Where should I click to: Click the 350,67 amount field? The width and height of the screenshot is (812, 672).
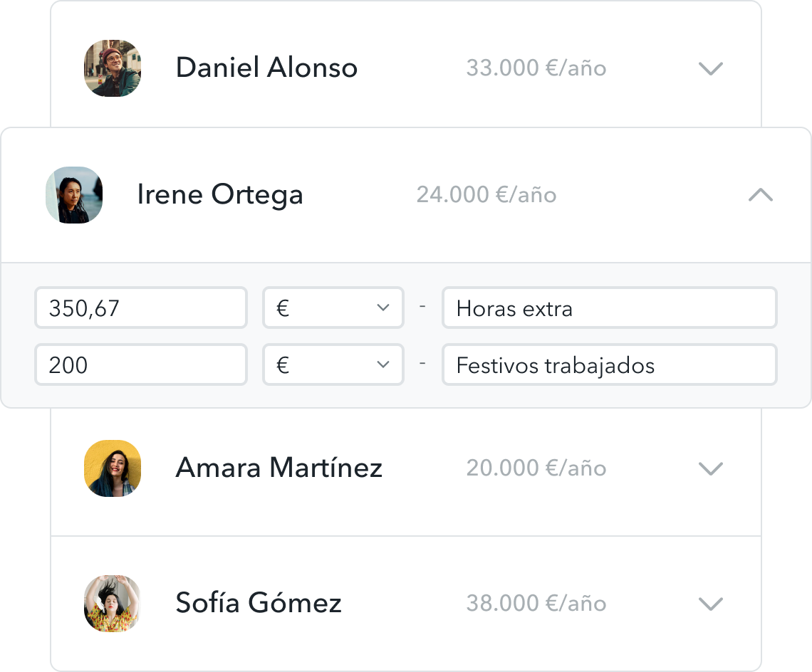pyautogui.click(x=141, y=308)
